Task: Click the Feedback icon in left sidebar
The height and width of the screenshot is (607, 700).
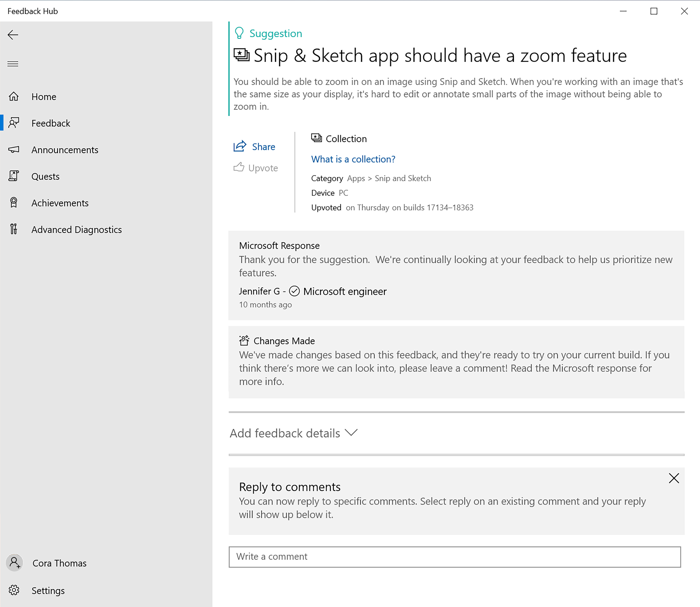Action: coord(16,123)
